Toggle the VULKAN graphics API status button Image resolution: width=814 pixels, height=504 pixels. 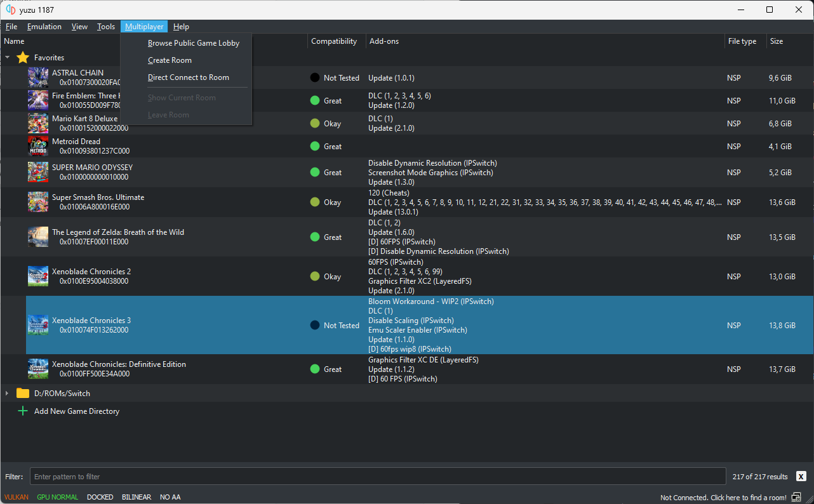(x=17, y=497)
